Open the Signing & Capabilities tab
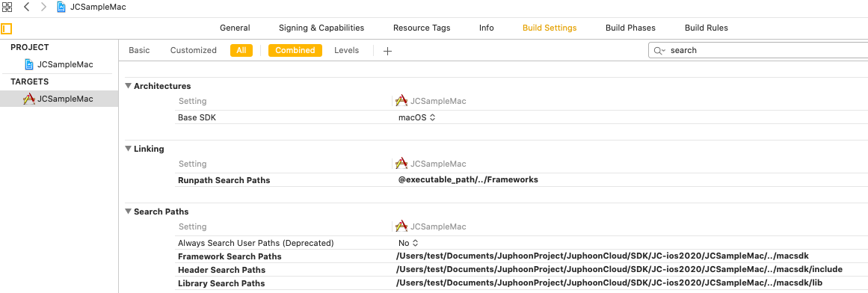Image resolution: width=868 pixels, height=293 pixels. point(321,28)
